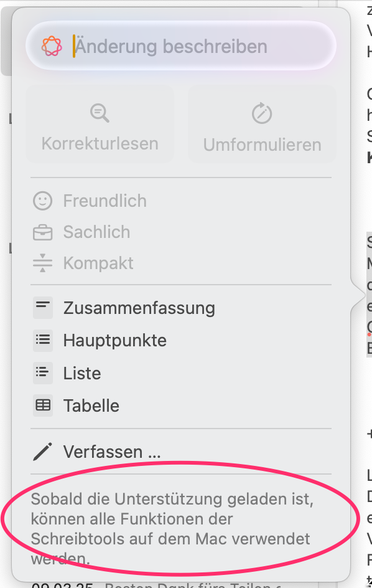Screen dimensions: 372x588
Task: Click the Umformulieren rewrite icon
Action: [262, 113]
